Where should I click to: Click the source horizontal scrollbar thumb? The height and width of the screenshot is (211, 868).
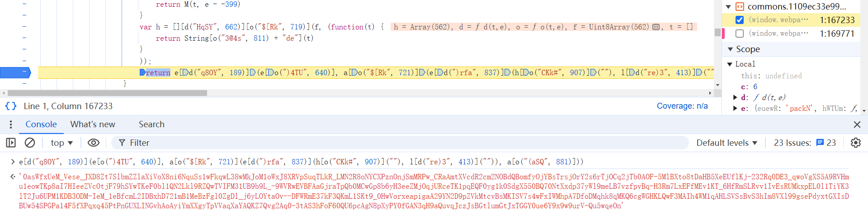pyautogui.click(x=107, y=93)
